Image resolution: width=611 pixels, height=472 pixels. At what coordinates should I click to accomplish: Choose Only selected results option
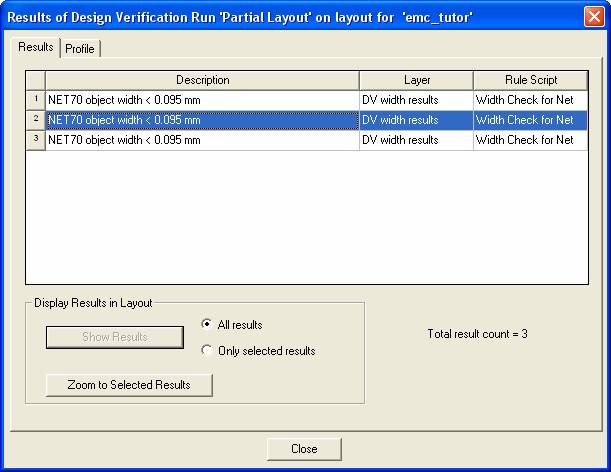tap(207, 351)
